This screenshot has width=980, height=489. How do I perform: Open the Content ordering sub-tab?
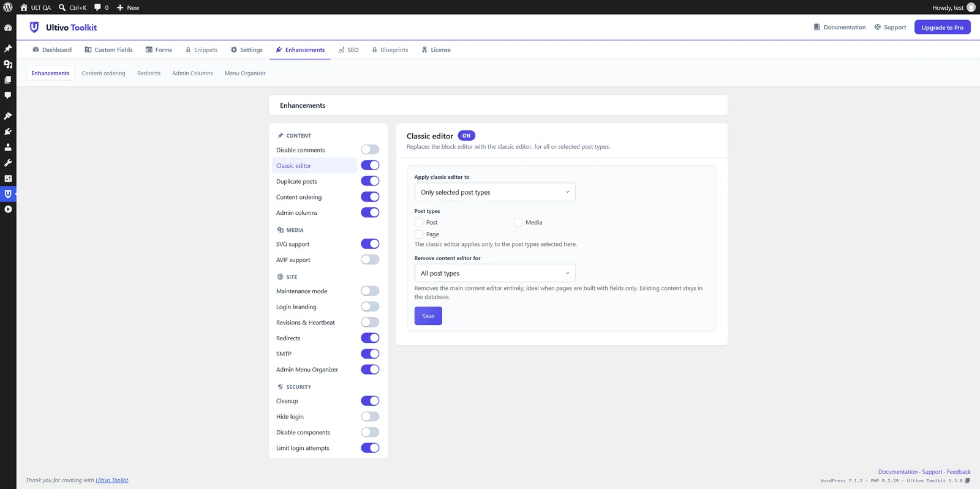(104, 73)
